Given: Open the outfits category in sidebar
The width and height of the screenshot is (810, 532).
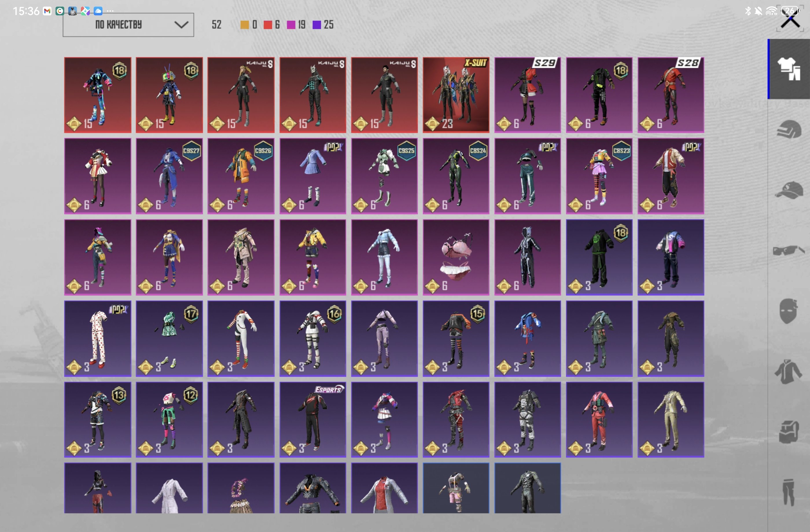Looking at the screenshot, I should coord(789,69).
